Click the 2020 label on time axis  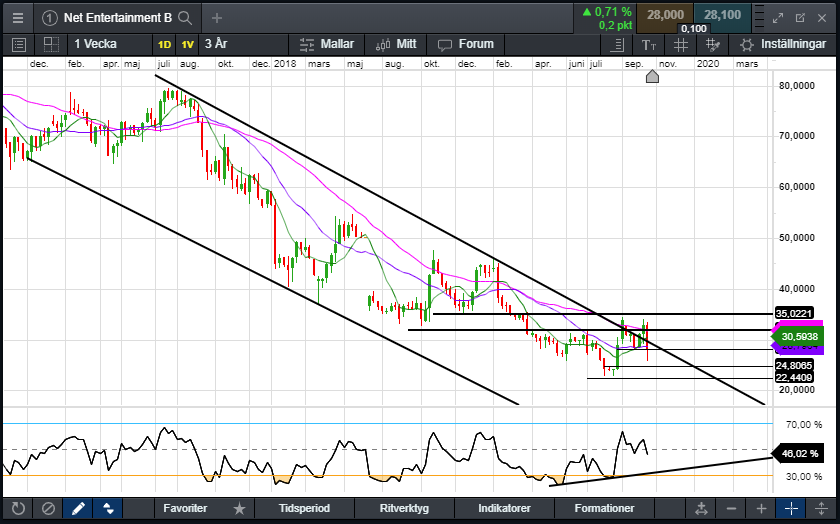point(708,64)
